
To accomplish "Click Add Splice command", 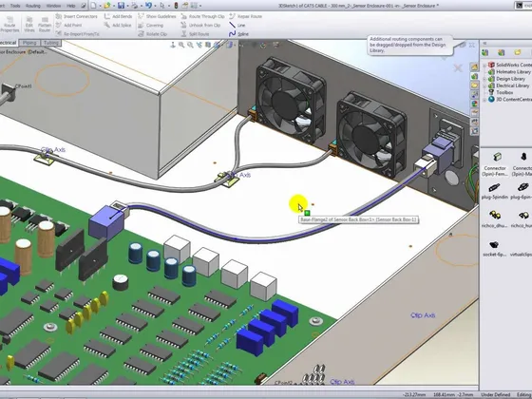I will point(118,25).
